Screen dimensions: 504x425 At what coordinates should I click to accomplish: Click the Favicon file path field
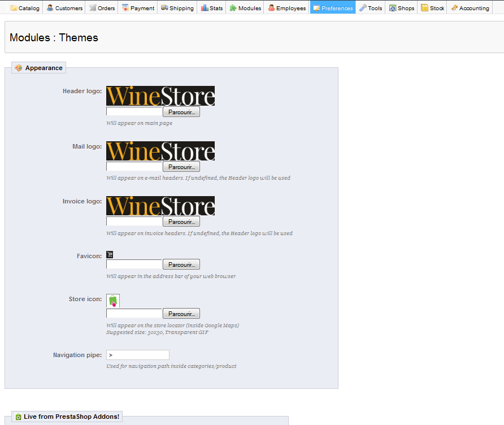click(134, 264)
